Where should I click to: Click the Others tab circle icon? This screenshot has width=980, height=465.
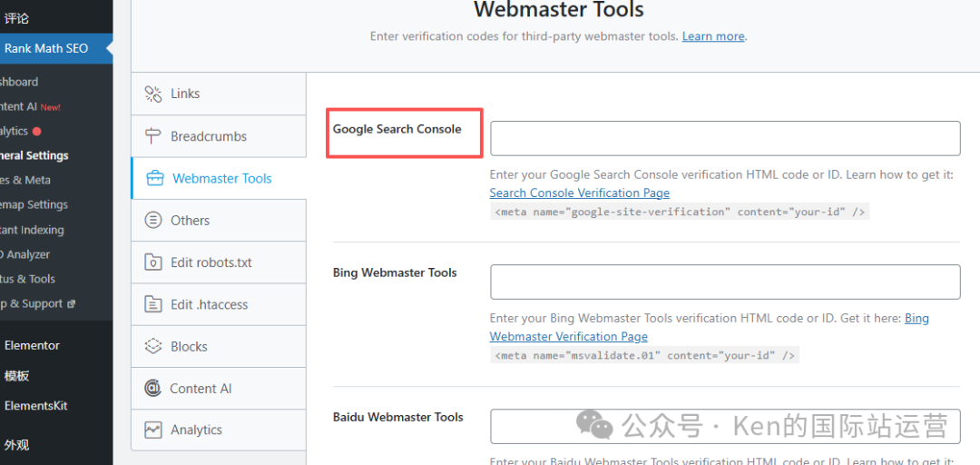(153, 221)
